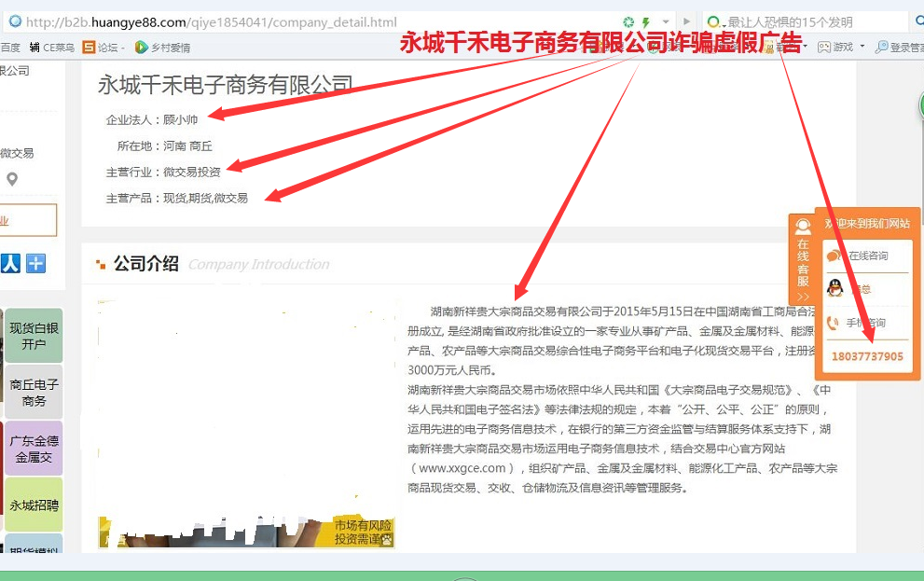Click the company introduction image
924x581 pixels.
pyautogui.click(x=246, y=423)
